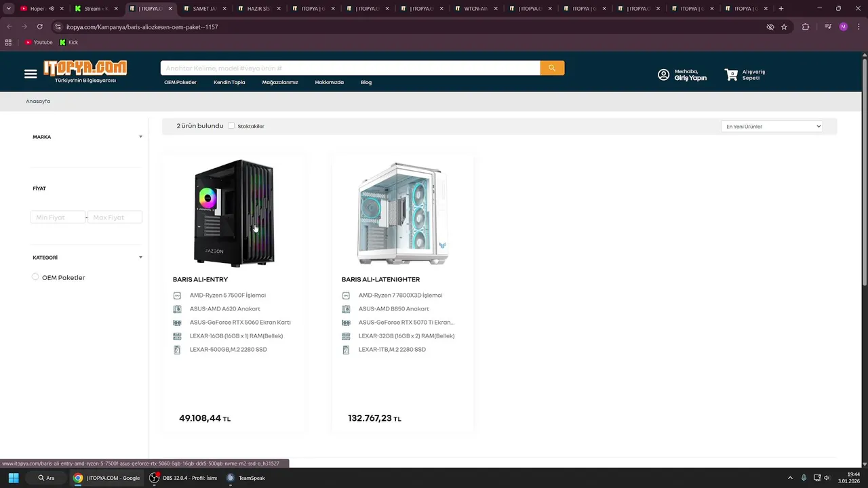Image resolution: width=868 pixels, height=488 pixels.
Task: Click the microphone icon in system tray
Action: (x=804, y=478)
